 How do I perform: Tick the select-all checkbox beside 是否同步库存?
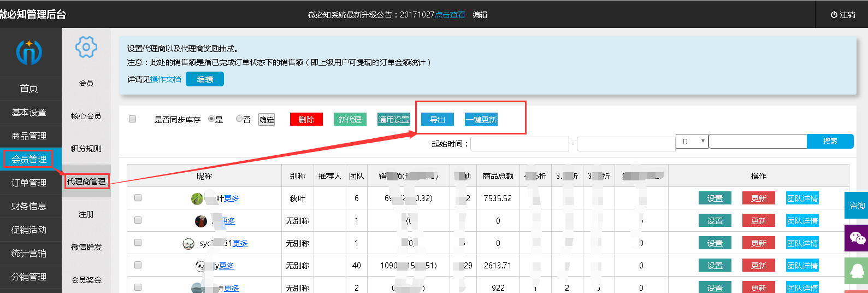click(x=132, y=119)
